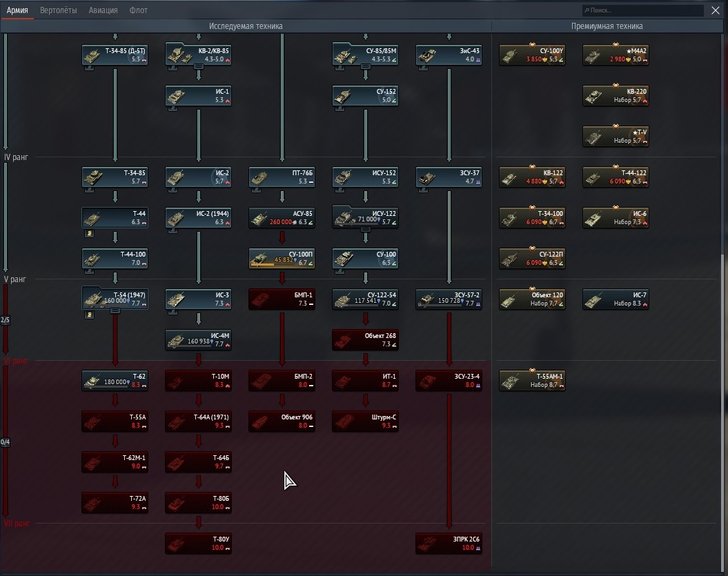The height and width of the screenshot is (576, 728).
Task: Click the ИС-2 (1944) tank icon
Action: point(175,218)
